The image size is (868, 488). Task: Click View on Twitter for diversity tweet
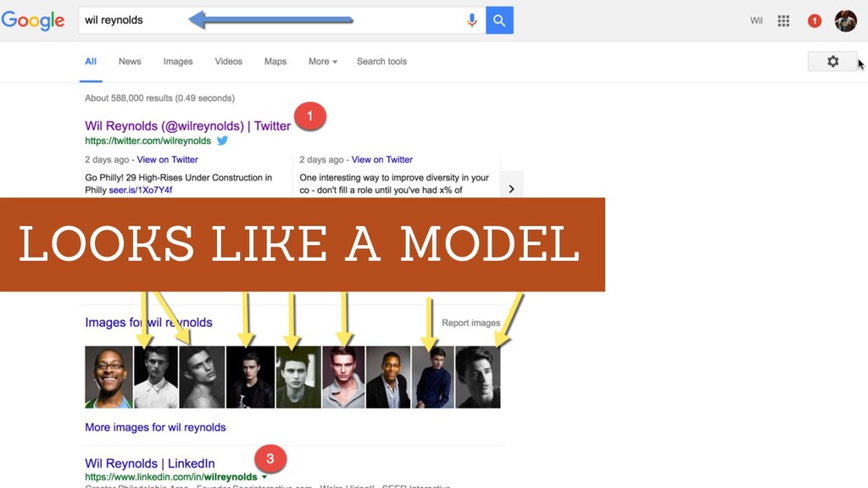(x=382, y=159)
